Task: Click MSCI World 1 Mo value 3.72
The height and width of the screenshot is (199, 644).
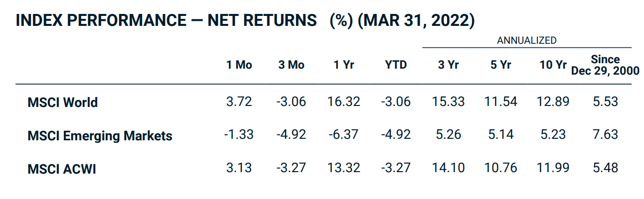Action: click(x=239, y=102)
